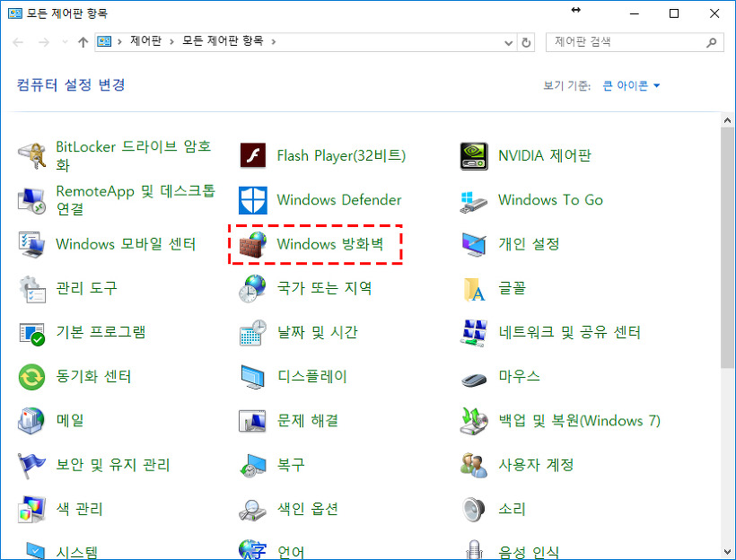Viewport: 736px width, 560px height.
Task: Open the 색 관리 icon
Action: click(32, 510)
